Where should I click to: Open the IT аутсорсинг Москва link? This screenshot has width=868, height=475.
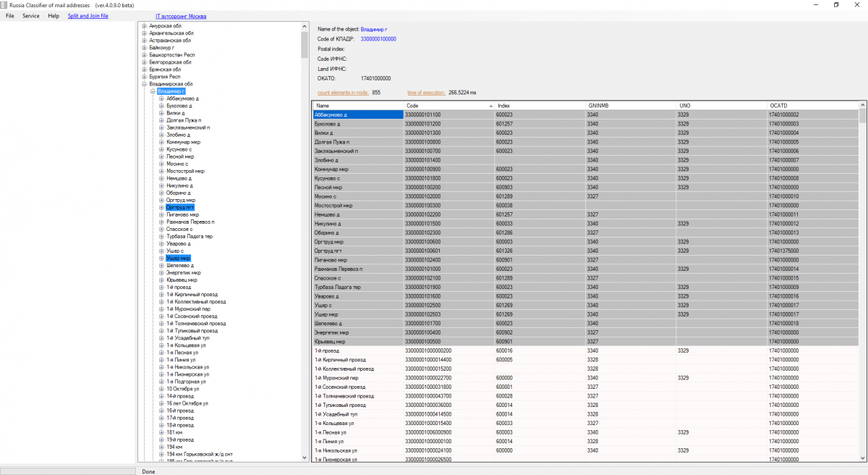tap(180, 15)
